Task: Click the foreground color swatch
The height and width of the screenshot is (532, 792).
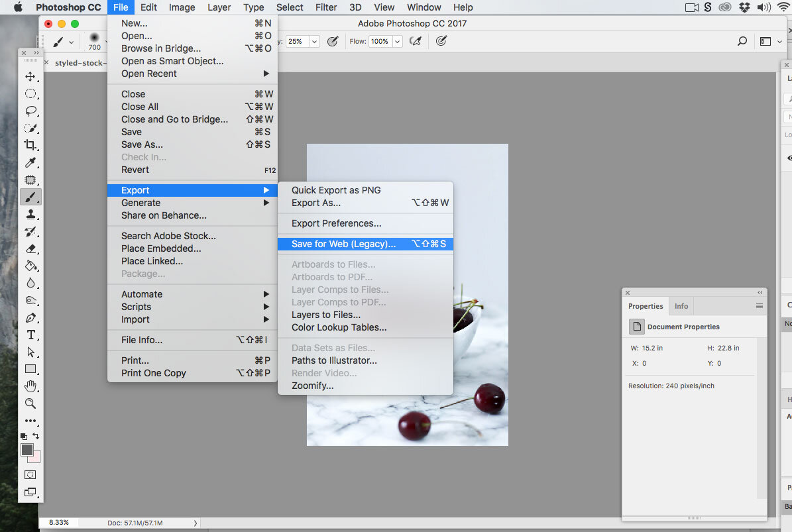Action: pos(27,449)
